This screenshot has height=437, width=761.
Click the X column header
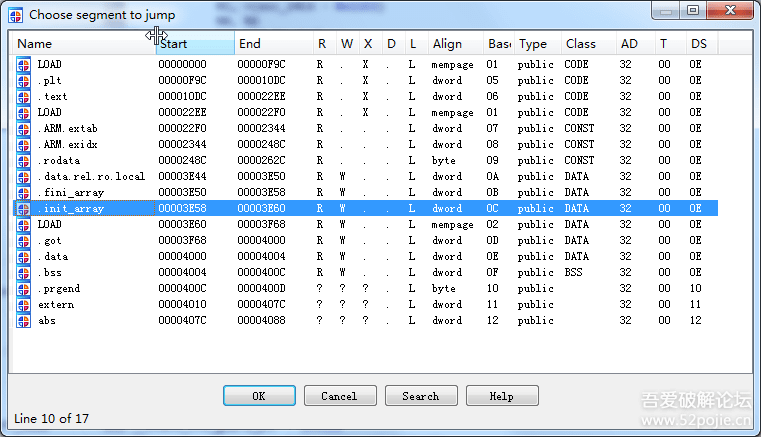pos(370,44)
